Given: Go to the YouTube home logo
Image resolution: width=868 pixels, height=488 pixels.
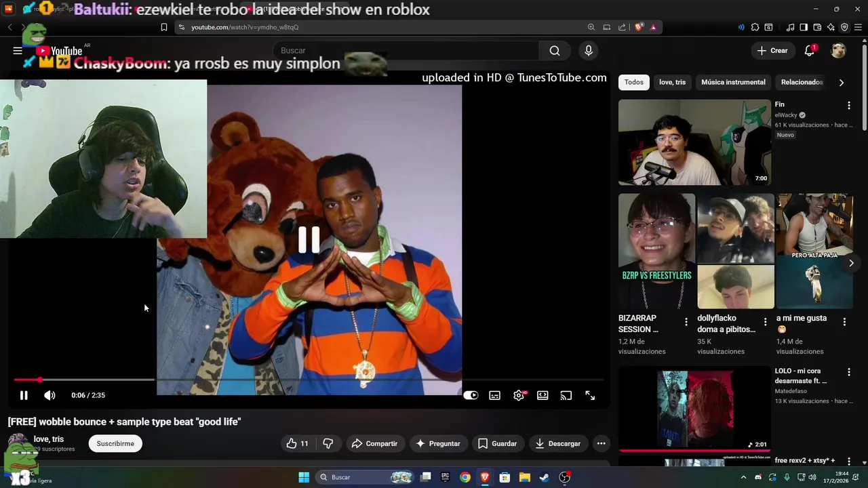Looking at the screenshot, I should (x=59, y=51).
